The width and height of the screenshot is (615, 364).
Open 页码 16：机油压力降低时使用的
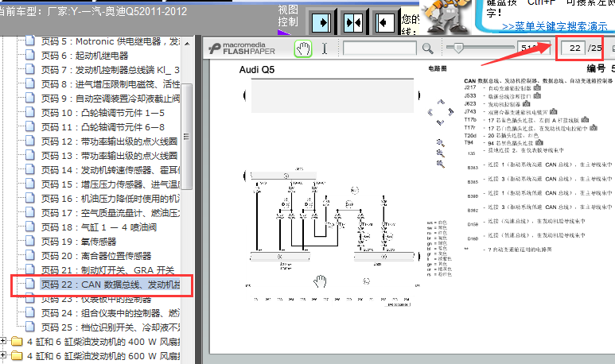pyautogui.click(x=111, y=199)
